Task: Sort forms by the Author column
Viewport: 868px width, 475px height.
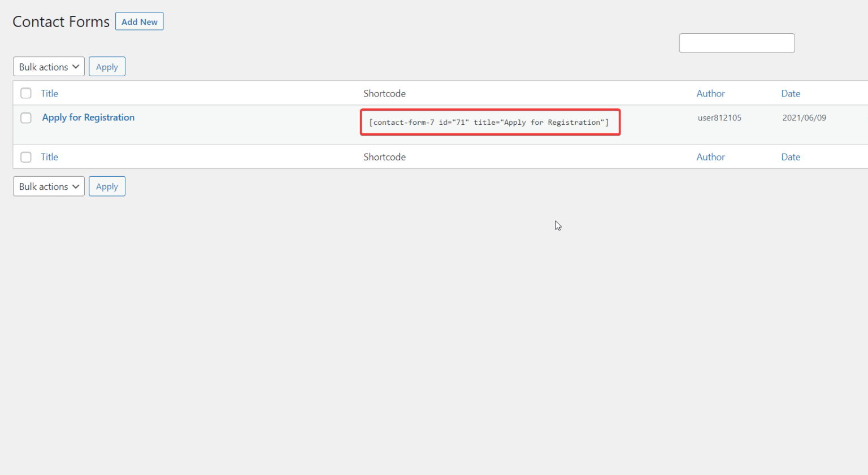Action: tap(710, 93)
